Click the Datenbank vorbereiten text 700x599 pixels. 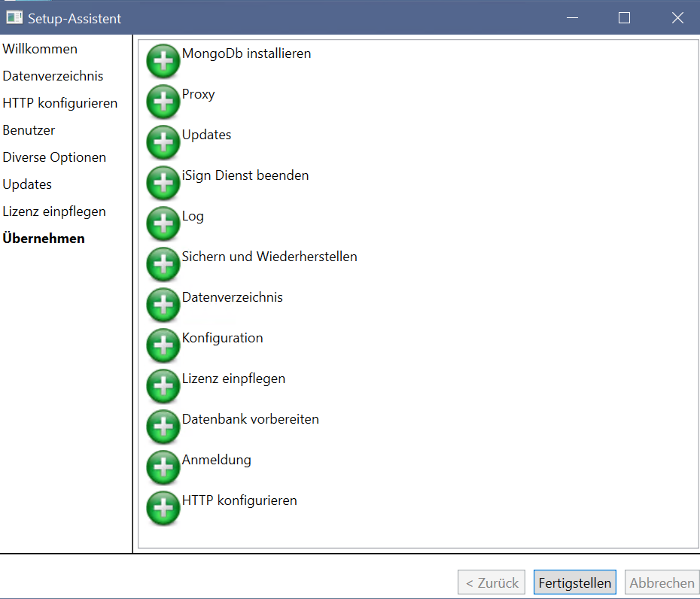click(x=251, y=419)
